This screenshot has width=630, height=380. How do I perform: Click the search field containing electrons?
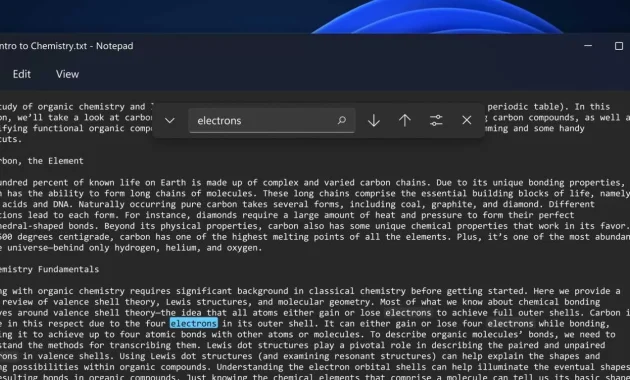(272, 120)
